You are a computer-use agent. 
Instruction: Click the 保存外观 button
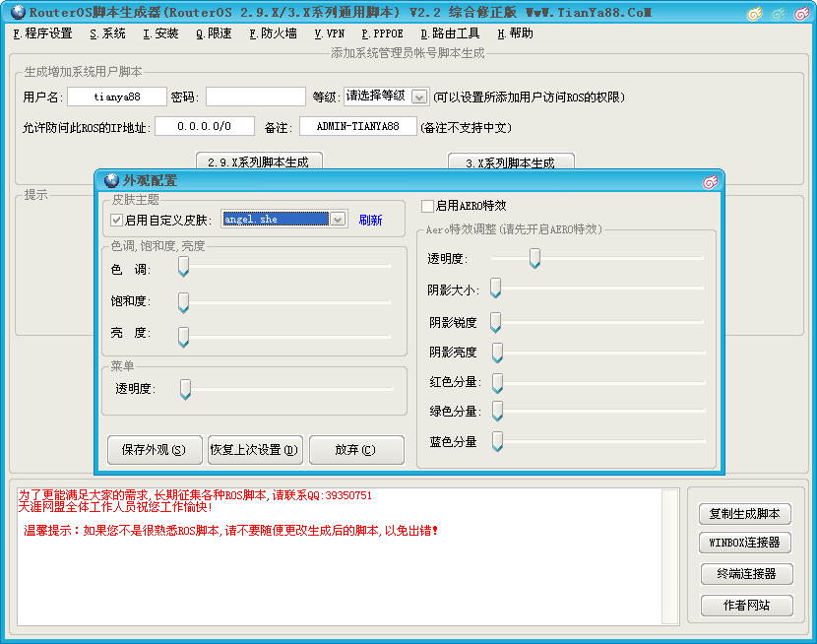pyautogui.click(x=154, y=450)
